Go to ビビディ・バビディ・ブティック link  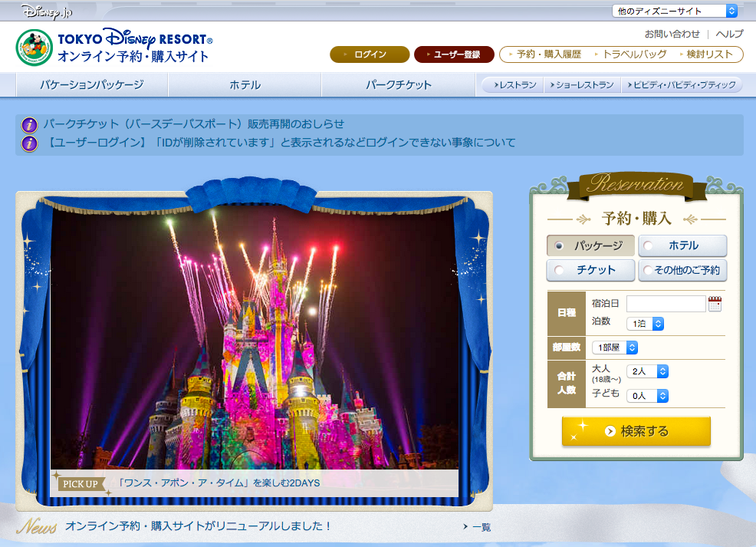pos(682,85)
